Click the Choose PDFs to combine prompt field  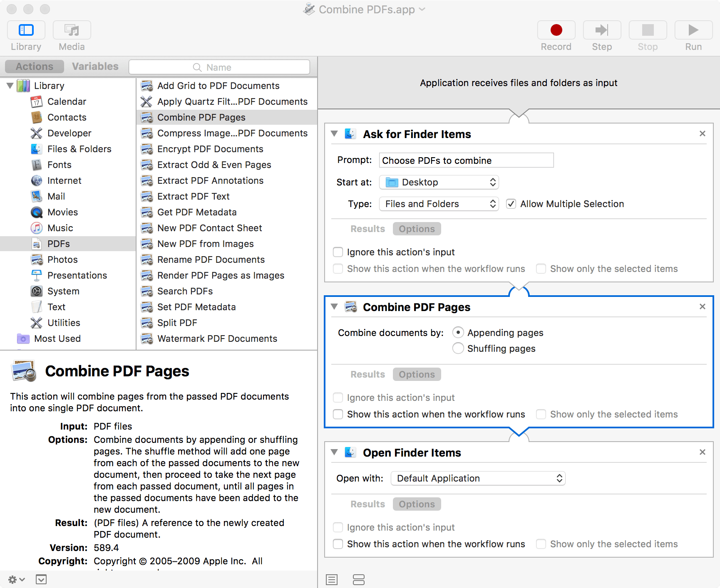(x=466, y=160)
